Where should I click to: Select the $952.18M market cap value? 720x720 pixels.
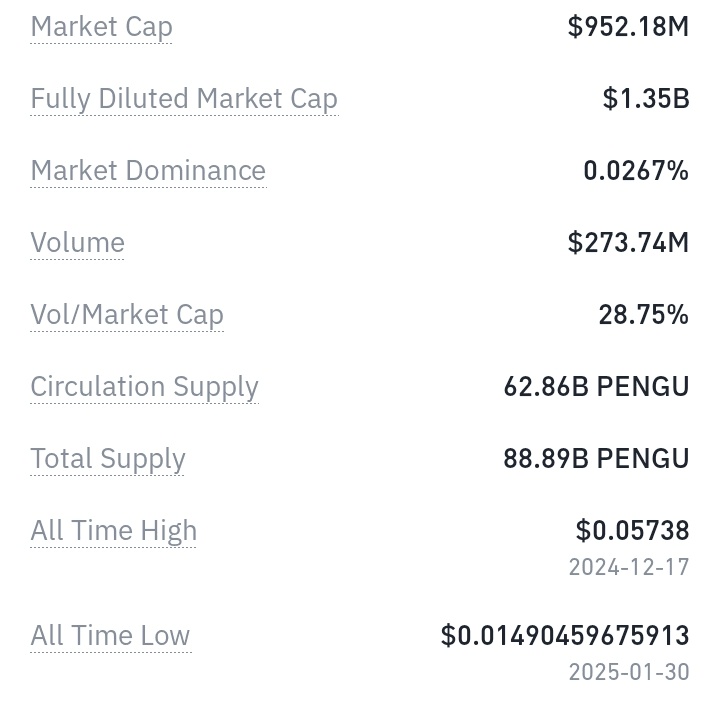coord(628,27)
